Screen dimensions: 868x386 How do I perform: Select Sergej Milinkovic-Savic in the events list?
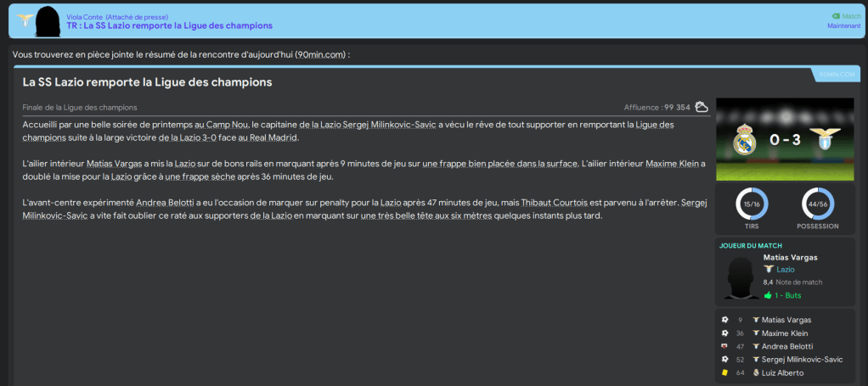[802, 360]
